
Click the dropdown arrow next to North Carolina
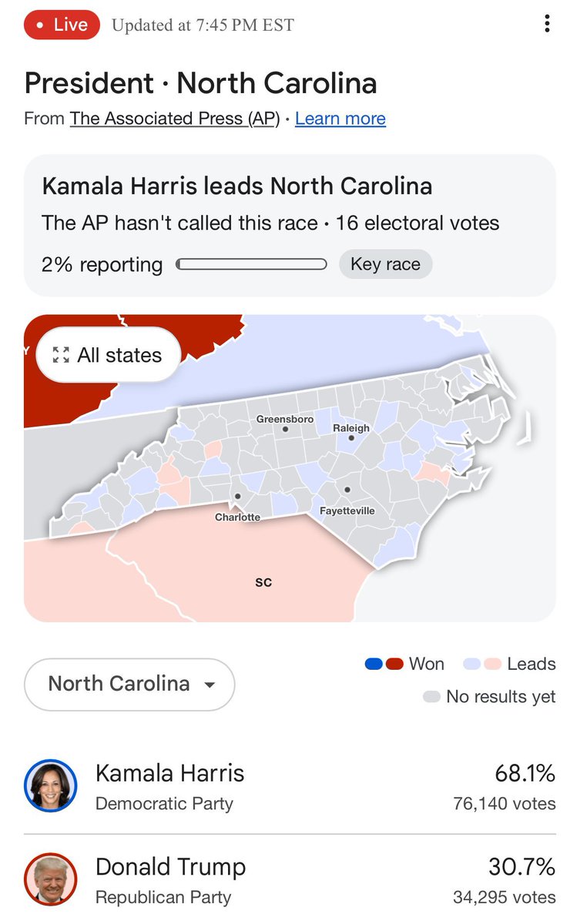click(210, 685)
